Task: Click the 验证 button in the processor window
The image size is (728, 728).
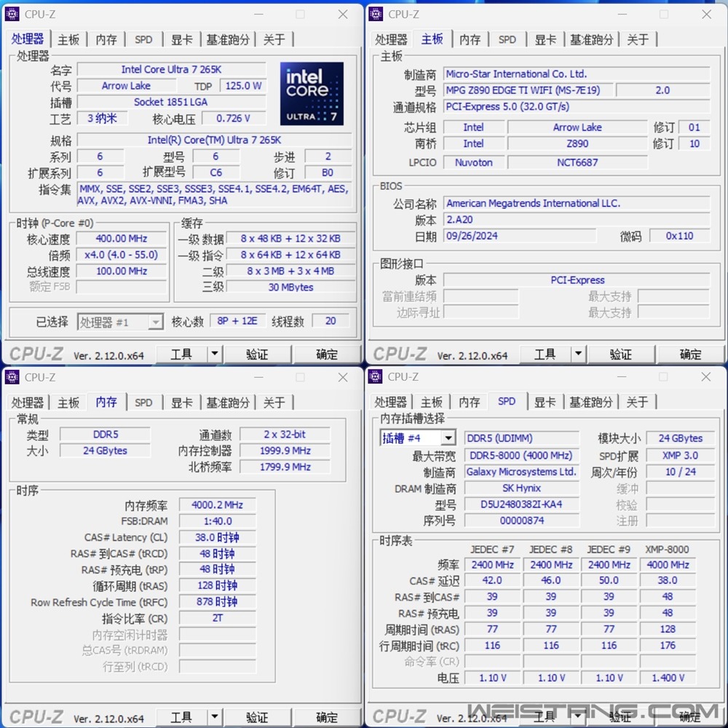Action: pyautogui.click(x=257, y=355)
